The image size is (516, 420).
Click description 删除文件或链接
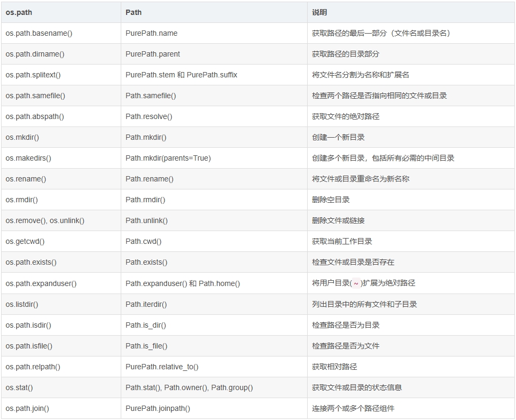[x=338, y=221]
